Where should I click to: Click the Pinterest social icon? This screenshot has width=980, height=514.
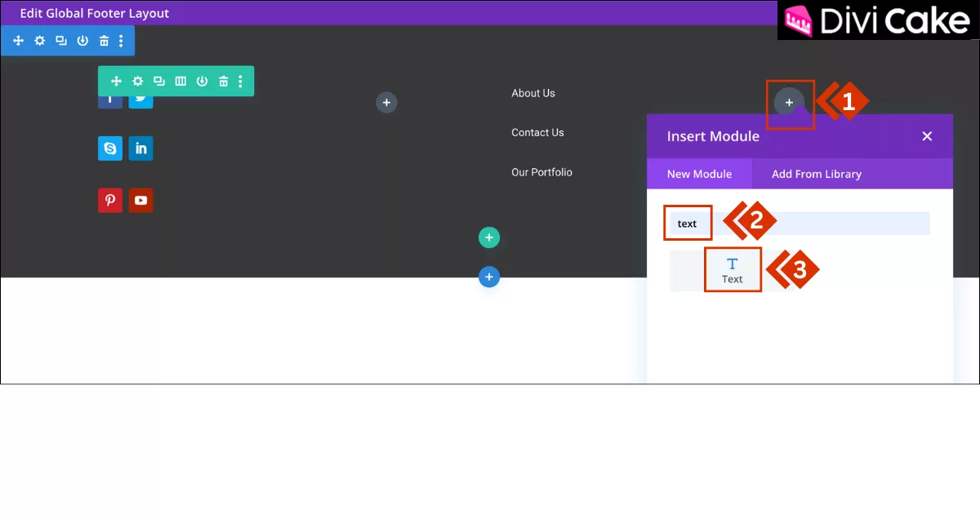pos(110,200)
